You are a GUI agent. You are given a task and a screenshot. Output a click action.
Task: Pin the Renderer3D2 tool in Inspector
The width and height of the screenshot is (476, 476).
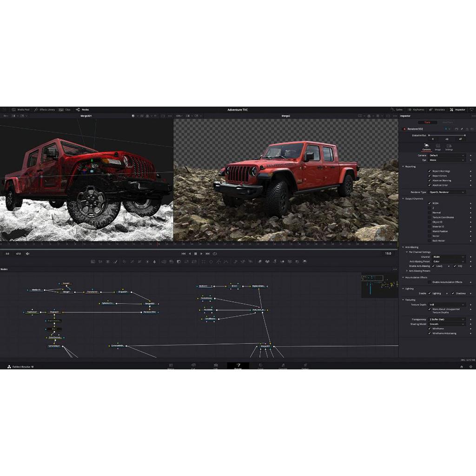click(x=462, y=129)
